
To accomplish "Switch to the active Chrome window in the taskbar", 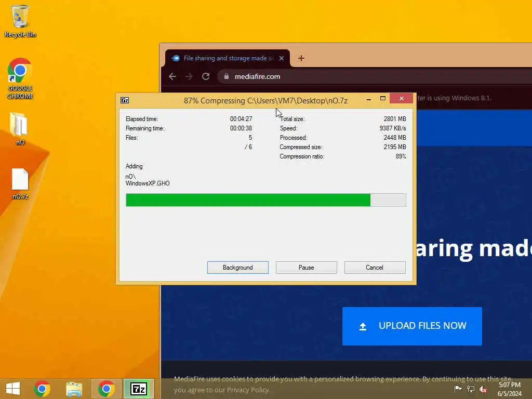I will 106,389.
